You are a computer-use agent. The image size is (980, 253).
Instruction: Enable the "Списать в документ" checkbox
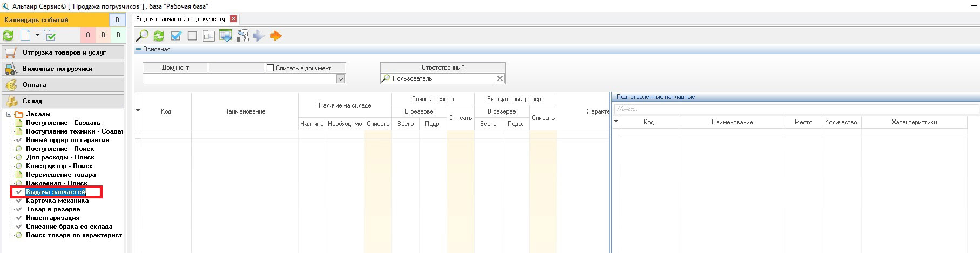tap(271, 68)
